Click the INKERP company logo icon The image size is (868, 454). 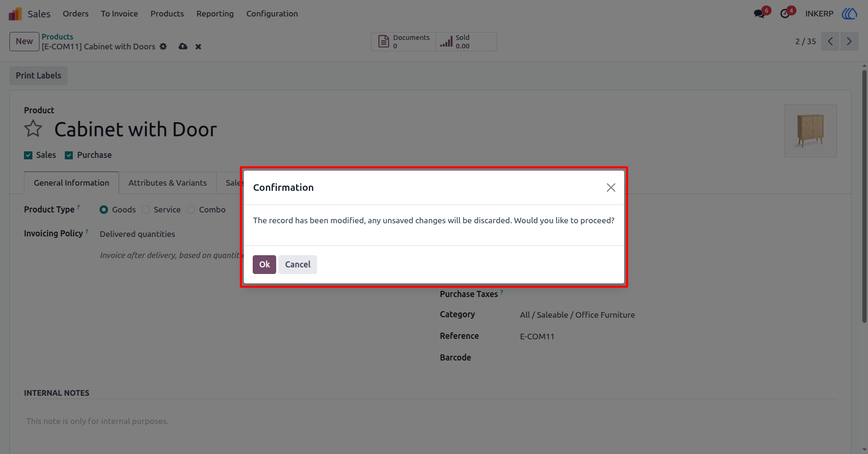[x=849, y=14]
